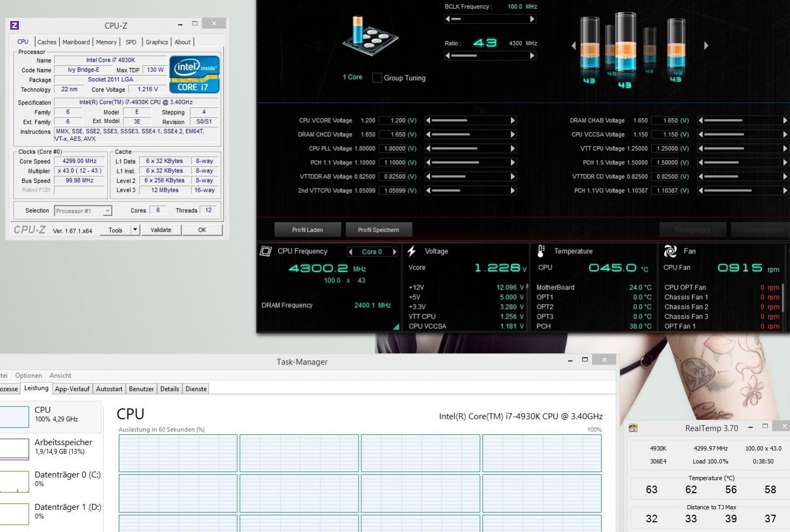
Task: Click the Fan panel icon
Action: point(670,251)
